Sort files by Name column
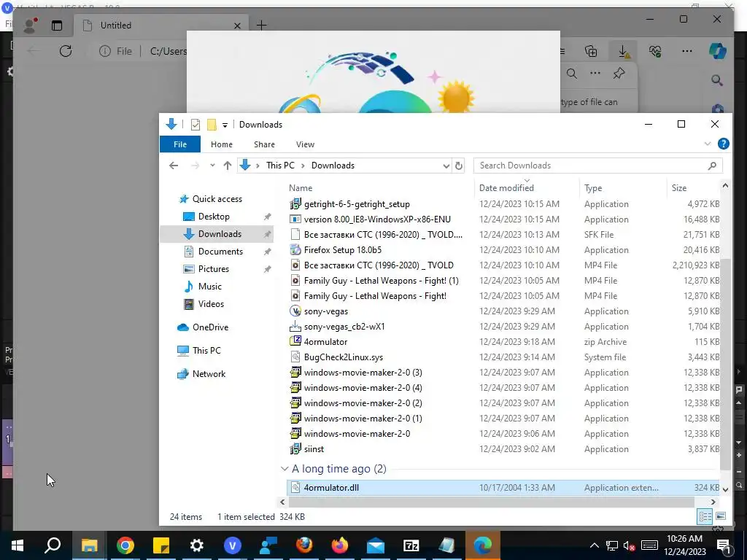 tap(301, 188)
